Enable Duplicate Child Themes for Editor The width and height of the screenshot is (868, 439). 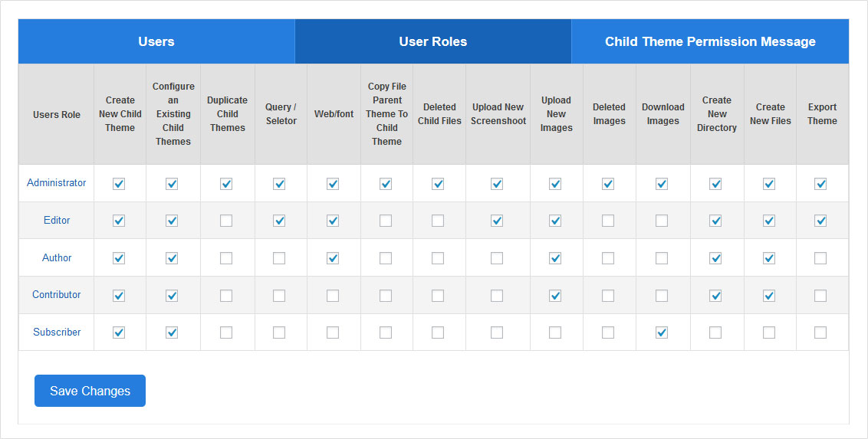pyautogui.click(x=226, y=221)
